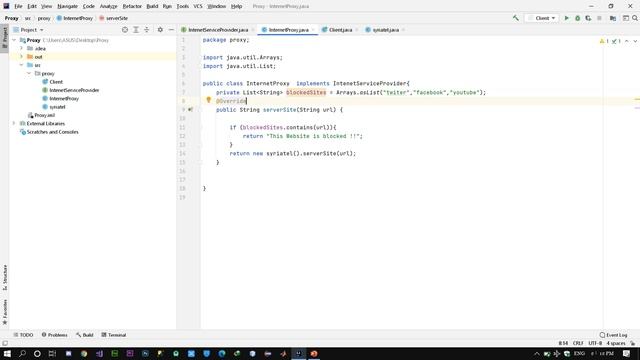This screenshot has height=360, width=640.
Task: Expand All icon in Project panel header
Action: point(136,30)
